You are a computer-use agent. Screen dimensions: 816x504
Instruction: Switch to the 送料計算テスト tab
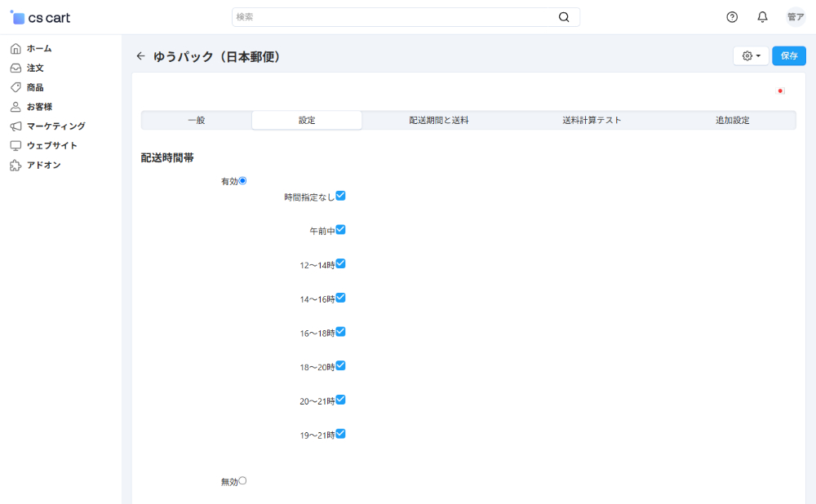click(592, 120)
